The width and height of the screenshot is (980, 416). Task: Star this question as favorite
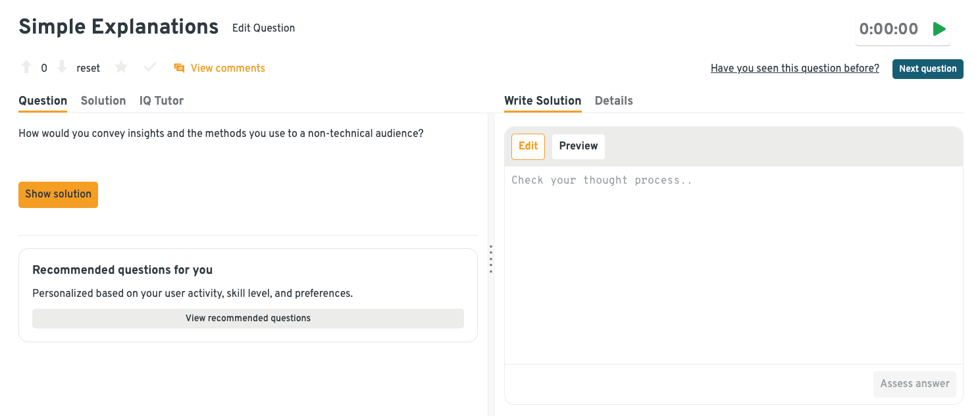[x=121, y=67]
